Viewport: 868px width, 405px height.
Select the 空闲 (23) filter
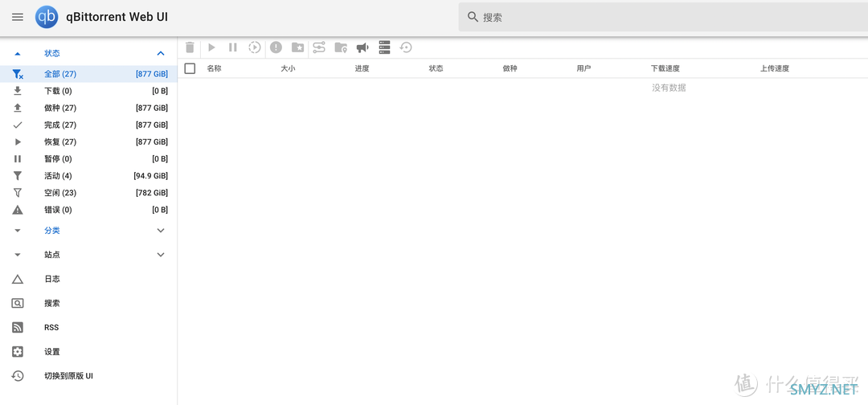coord(88,193)
